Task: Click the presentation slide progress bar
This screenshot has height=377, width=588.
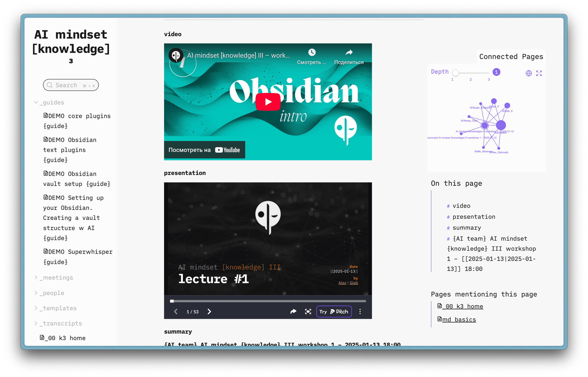Action: (x=268, y=301)
